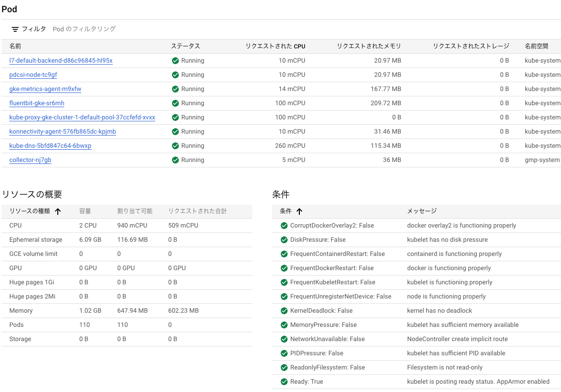Click Running status icon for kube-proxy row
This screenshot has height=392, width=561.
tap(175, 117)
